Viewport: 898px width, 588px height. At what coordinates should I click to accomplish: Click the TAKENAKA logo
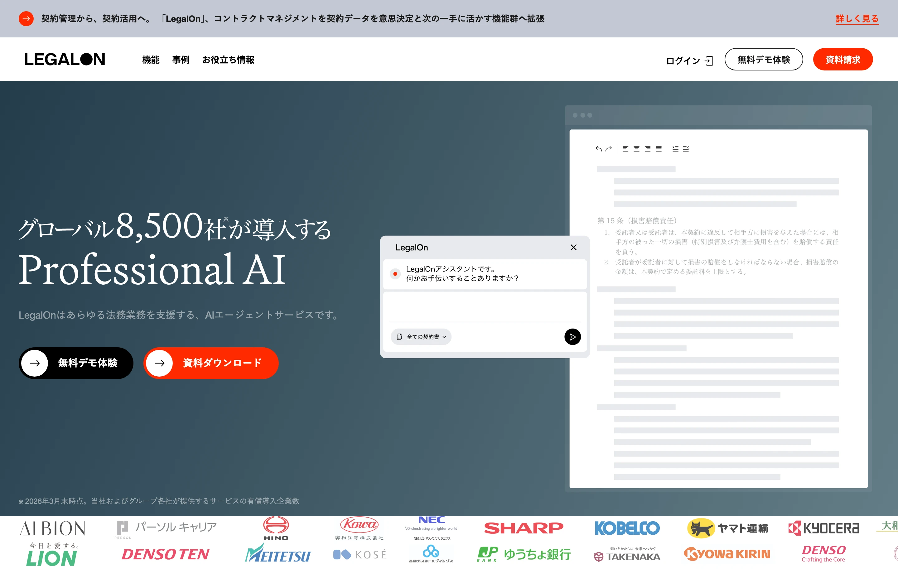[x=627, y=554]
